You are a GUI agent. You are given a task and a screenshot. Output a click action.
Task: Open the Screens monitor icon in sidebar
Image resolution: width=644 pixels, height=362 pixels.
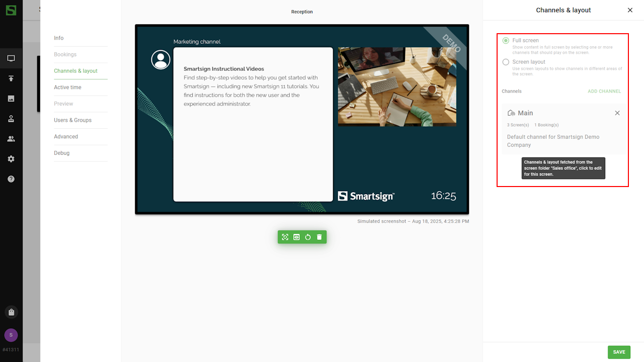point(11,58)
